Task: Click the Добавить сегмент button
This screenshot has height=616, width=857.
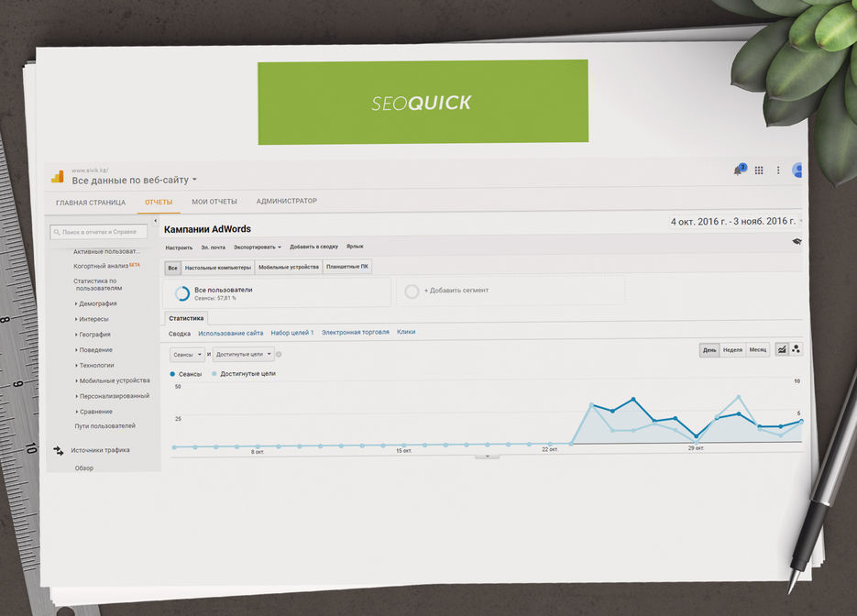Action: click(x=456, y=291)
